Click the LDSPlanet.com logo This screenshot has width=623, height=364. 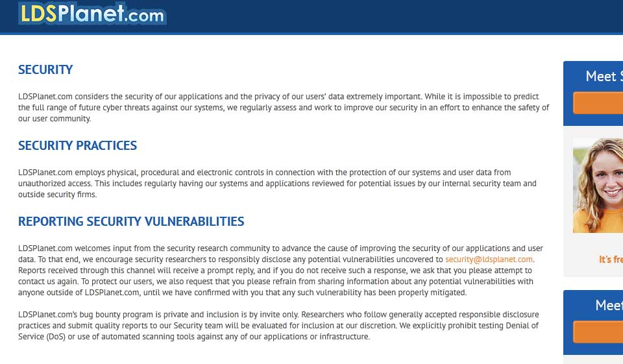click(92, 14)
